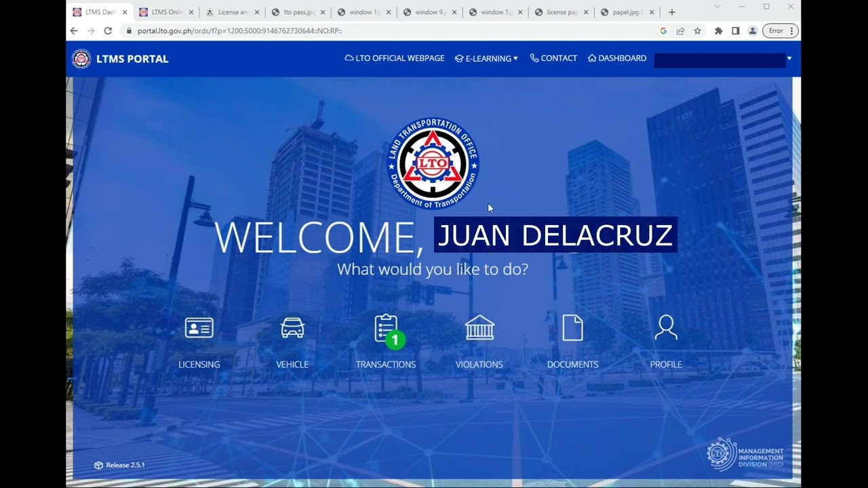Open the Vehicle section car icon

(x=292, y=328)
